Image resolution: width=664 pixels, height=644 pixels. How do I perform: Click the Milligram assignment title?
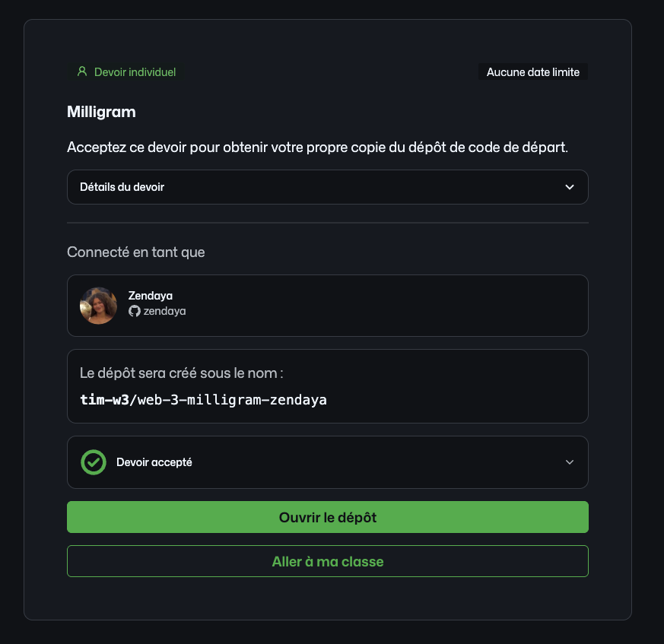click(x=101, y=112)
